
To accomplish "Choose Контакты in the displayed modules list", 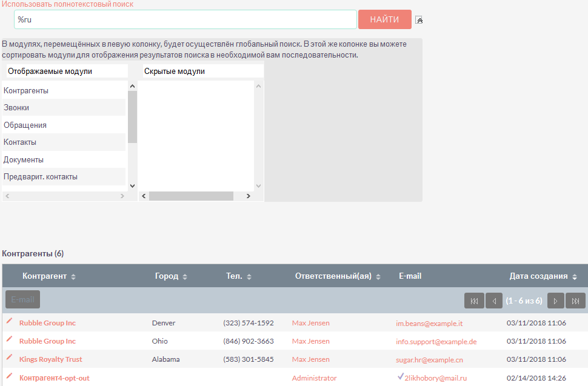I will [20, 142].
